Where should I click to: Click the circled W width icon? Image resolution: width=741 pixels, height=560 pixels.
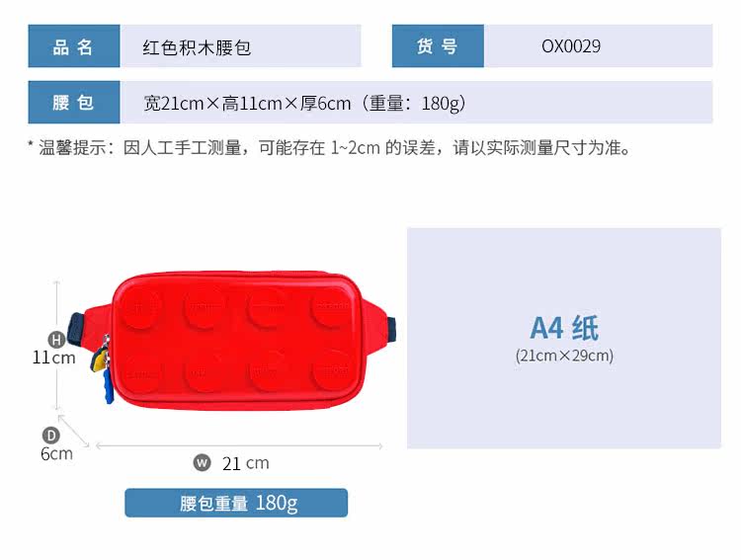point(202,462)
